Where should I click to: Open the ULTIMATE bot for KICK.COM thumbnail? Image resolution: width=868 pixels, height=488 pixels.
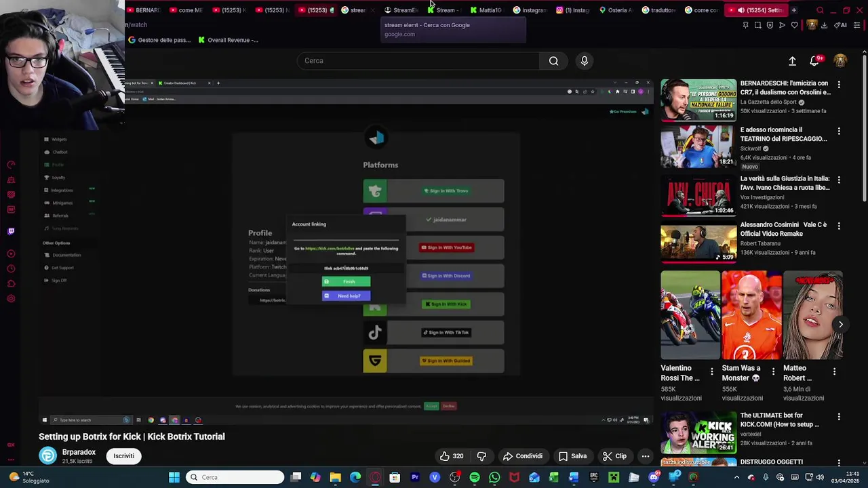pos(698,432)
